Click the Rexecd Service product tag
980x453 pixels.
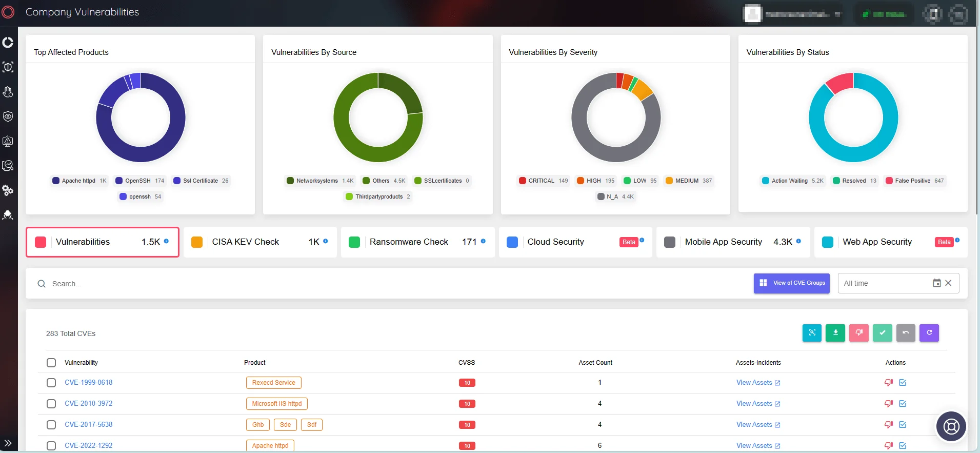pos(274,383)
